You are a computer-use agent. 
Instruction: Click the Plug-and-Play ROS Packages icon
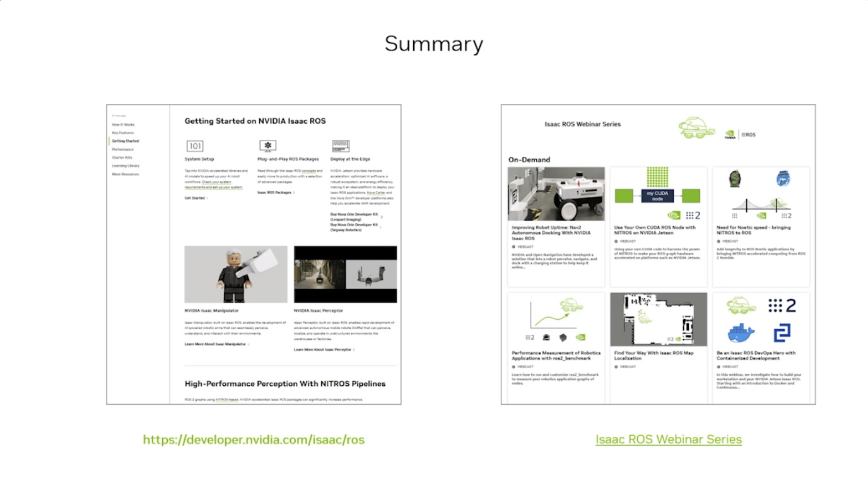[268, 146]
